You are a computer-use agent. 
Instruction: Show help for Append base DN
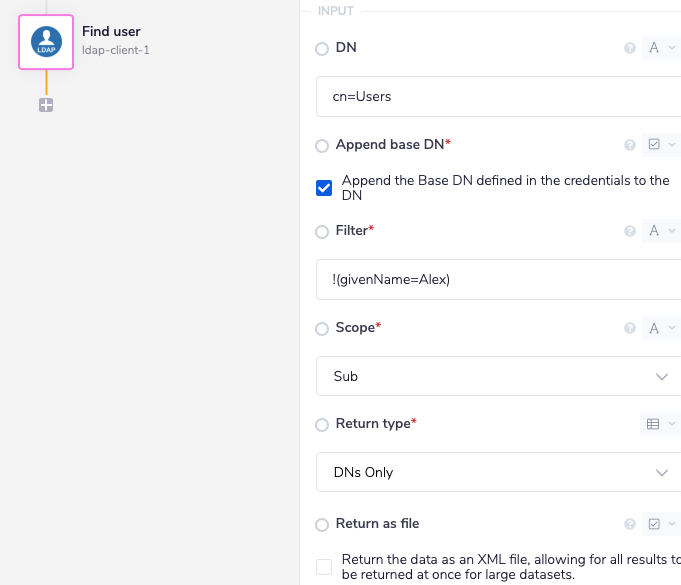coord(630,145)
